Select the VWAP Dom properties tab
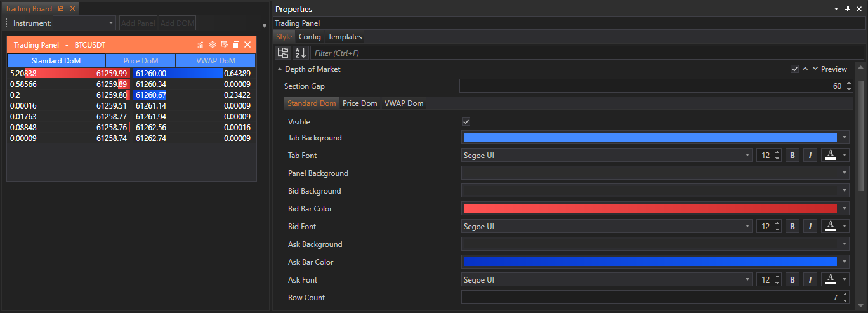The width and height of the screenshot is (868, 313). [x=404, y=103]
